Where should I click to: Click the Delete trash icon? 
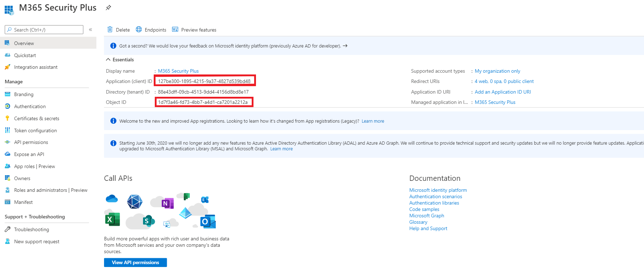coord(110,29)
